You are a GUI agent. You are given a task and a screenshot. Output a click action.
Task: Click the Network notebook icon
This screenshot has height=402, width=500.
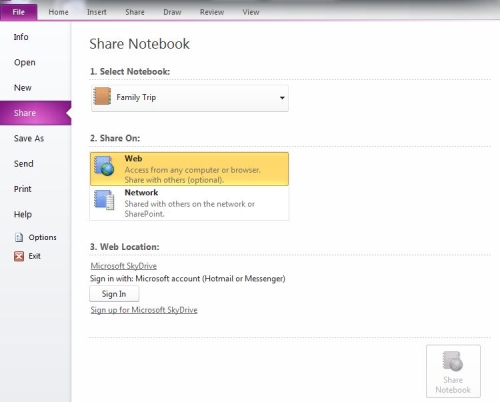(104, 200)
